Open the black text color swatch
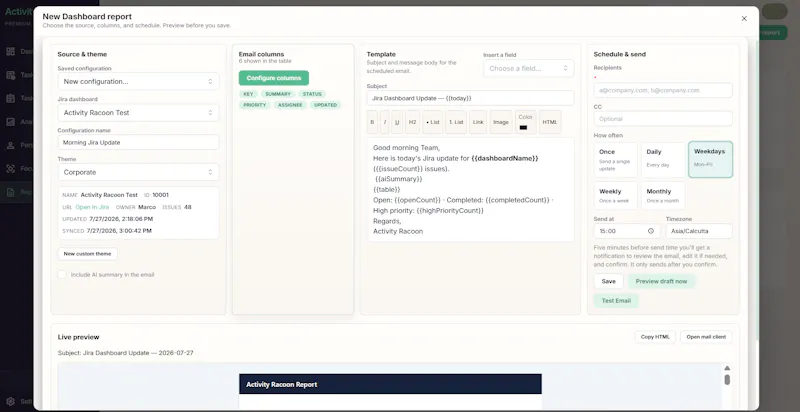Viewport: 800px width, 412px height. point(523,127)
